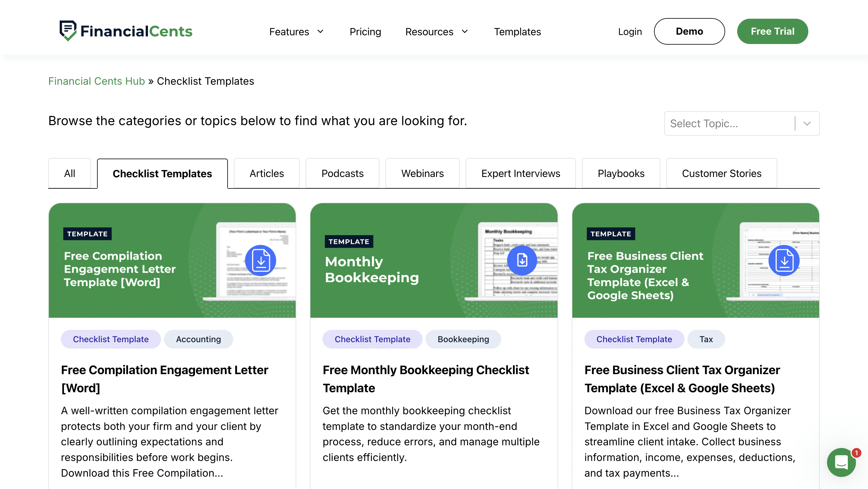The height and width of the screenshot is (489, 868).
Task: Navigate to Financial Cents Hub breadcrumb
Action: coord(96,81)
